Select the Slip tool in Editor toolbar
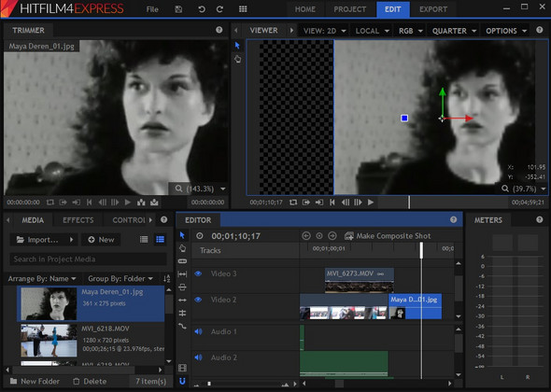The height and width of the screenshot is (392, 551). click(182, 274)
